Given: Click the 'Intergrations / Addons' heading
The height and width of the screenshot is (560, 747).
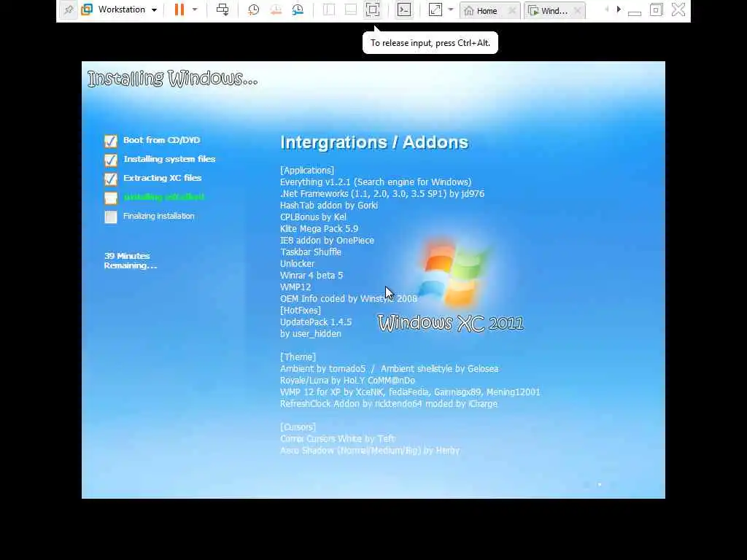Looking at the screenshot, I should 374,142.
